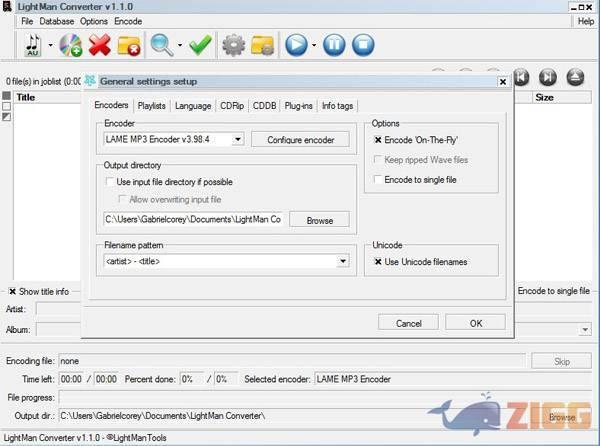This screenshot has width=600, height=446.
Task: Open the Encode menu
Action: 128,21
